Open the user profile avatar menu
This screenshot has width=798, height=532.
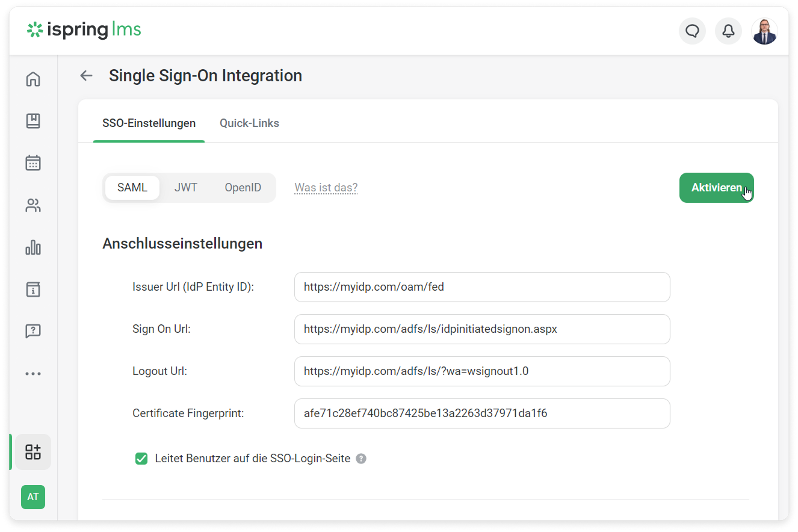coord(764,31)
